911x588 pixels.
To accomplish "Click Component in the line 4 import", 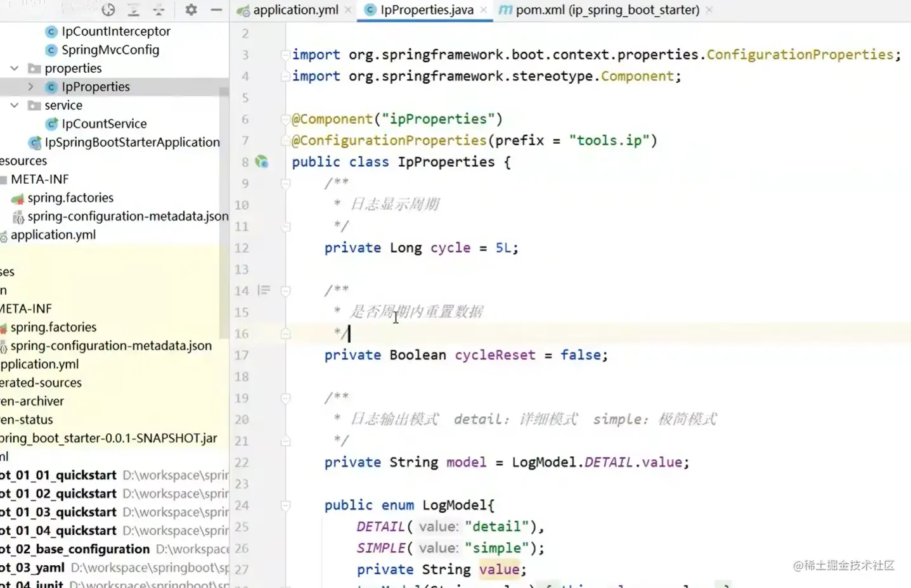I will tap(637, 76).
